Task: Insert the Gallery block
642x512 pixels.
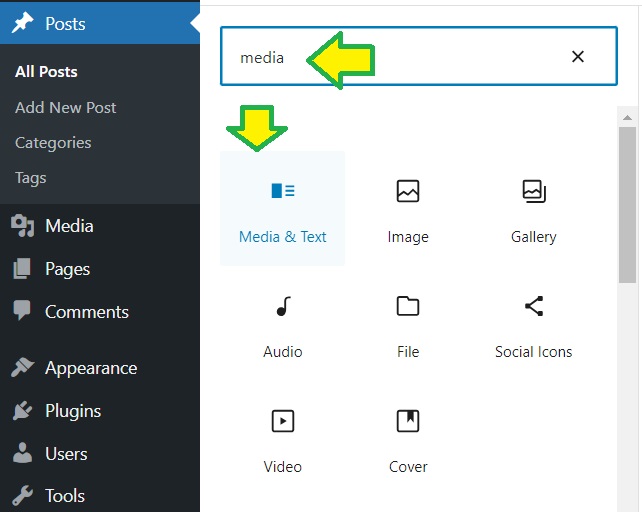Action: point(533,208)
